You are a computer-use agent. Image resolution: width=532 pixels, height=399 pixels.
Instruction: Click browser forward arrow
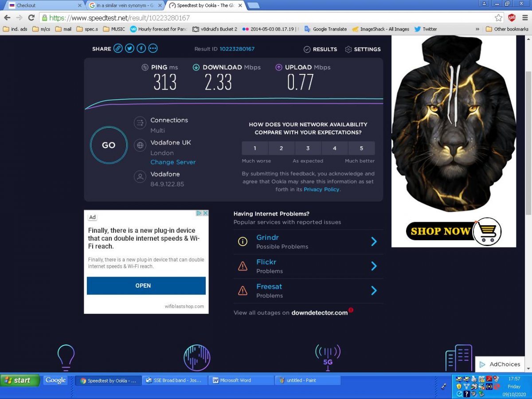(x=19, y=18)
